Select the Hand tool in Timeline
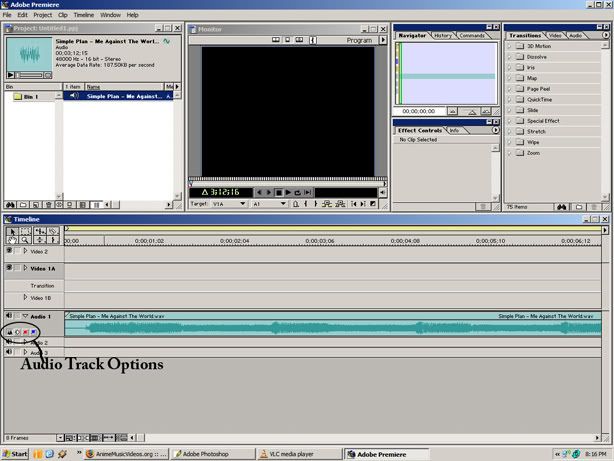Image resolution: width=614 pixels, height=461 pixels. 12,240
